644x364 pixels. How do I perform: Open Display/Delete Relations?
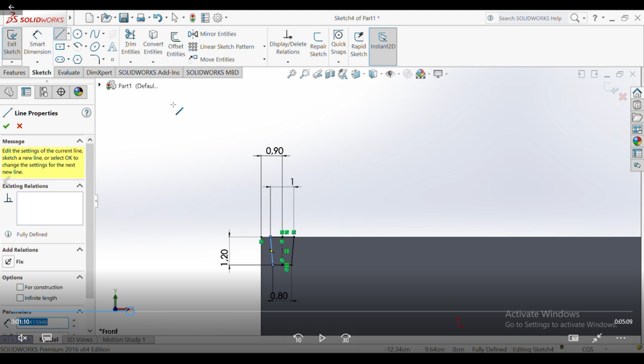[288, 43]
